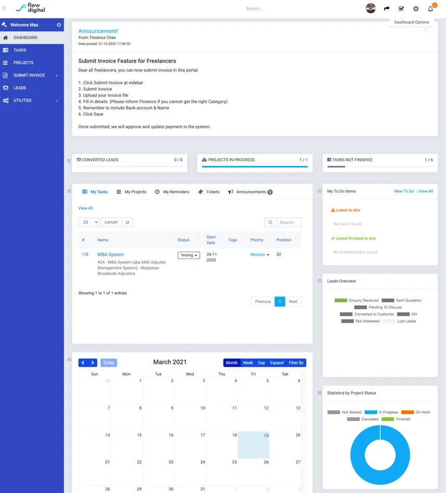Click View All in My To Do Items
Screen dimensions: 448x493
tap(426, 191)
